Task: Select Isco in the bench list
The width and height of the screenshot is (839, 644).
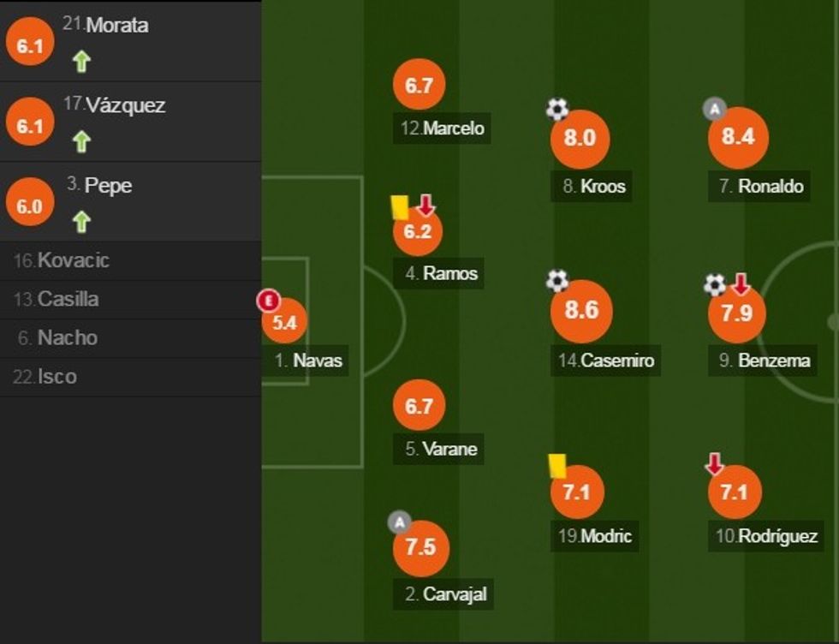Action: pos(57,376)
